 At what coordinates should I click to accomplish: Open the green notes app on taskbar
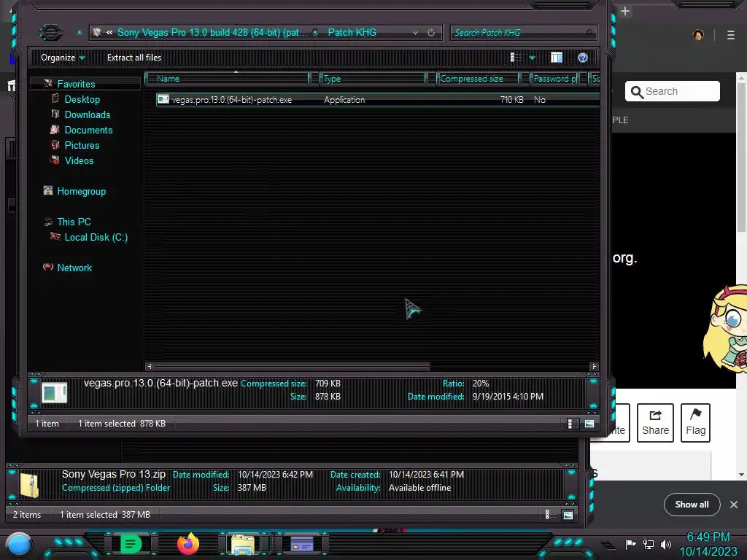pos(130,543)
